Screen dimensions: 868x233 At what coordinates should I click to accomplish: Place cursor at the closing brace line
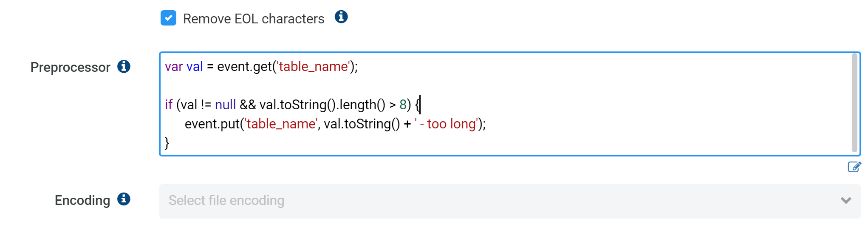[167, 143]
